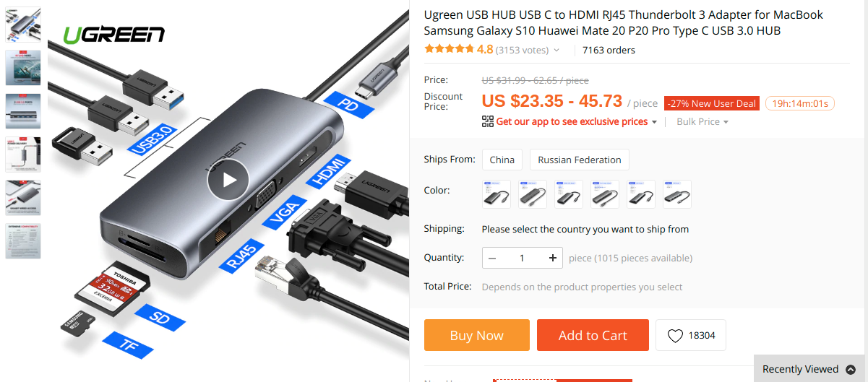
Task: Select Russian Federation shipping origin
Action: pyautogui.click(x=580, y=160)
